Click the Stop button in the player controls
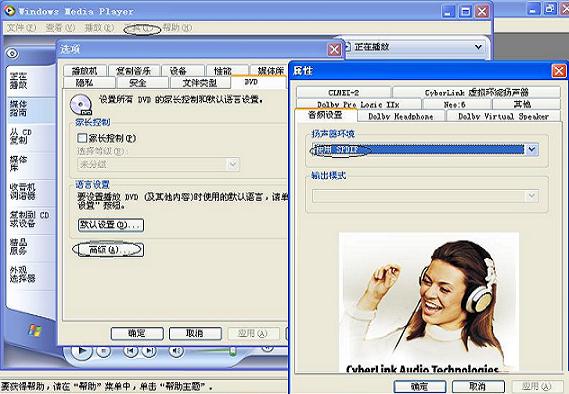Viewport: 569px width, 394px height. (103, 351)
